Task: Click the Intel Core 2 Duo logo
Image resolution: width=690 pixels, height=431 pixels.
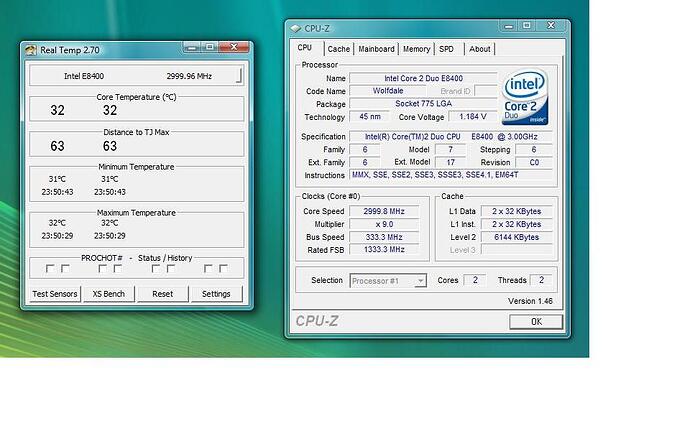Action: click(525, 97)
